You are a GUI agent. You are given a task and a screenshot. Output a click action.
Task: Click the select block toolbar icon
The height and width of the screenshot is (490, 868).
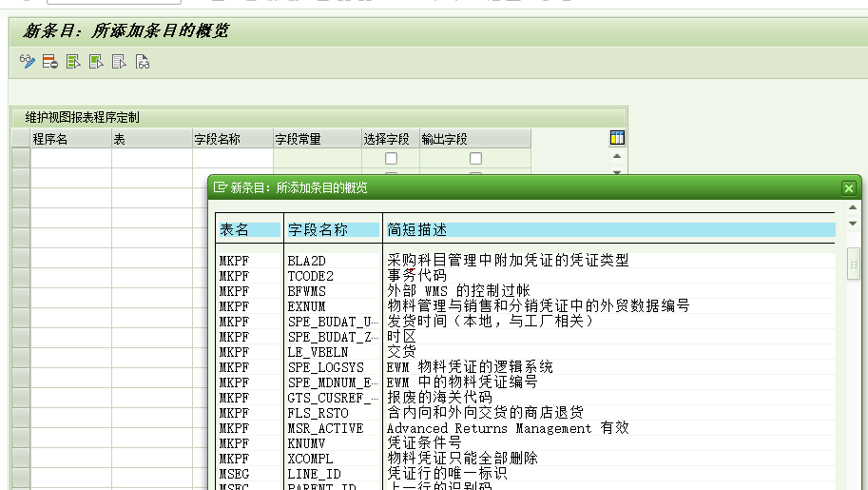click(96, 63)
